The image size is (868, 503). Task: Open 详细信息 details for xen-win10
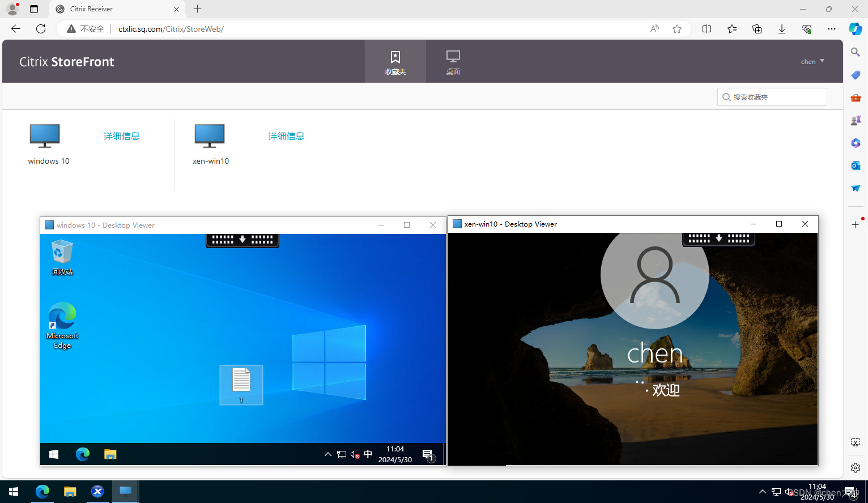tap(286, 136)
